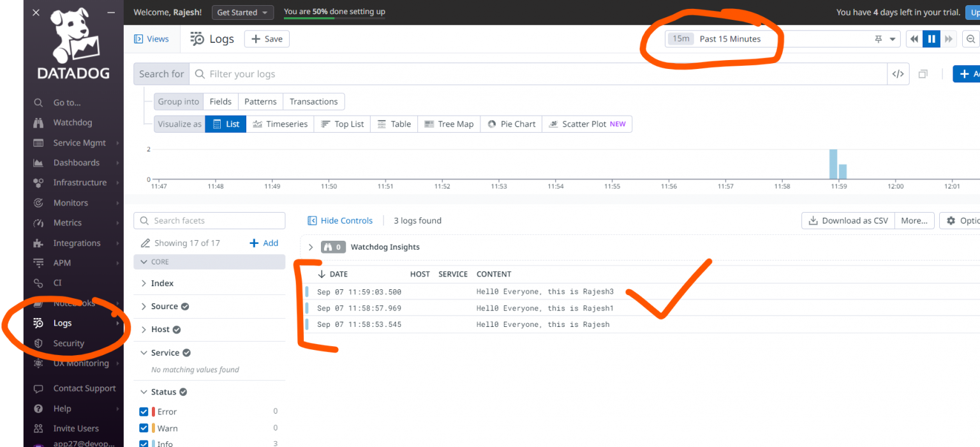Screen dimensions: 980x447
Task: Group logs into Patterns
Action: click(x=260, y=102)
